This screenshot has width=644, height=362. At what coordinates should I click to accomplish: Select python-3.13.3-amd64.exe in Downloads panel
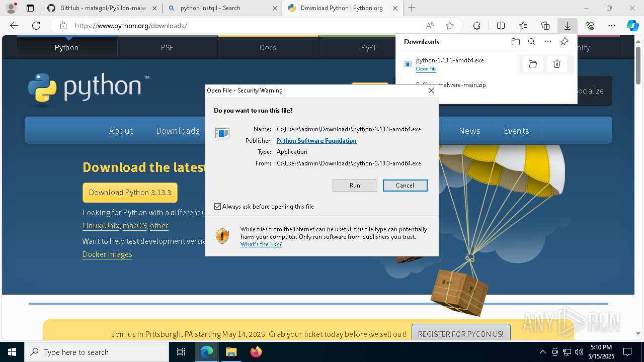(x=450, y=60)
